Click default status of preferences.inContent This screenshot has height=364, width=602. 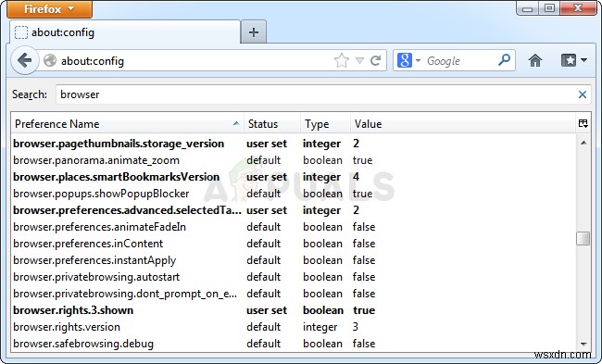click(x=263, y=244)
